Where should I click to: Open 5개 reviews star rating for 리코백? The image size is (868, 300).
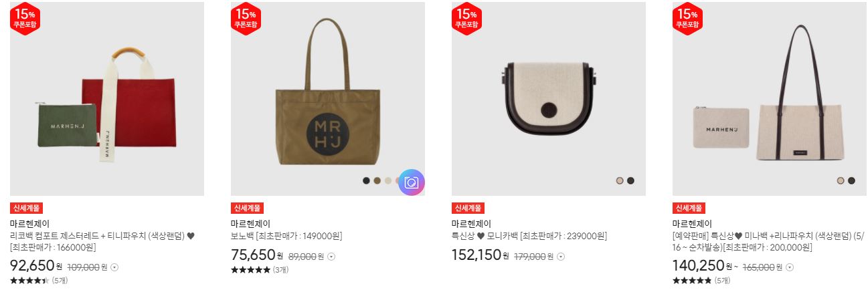[39, 281]
